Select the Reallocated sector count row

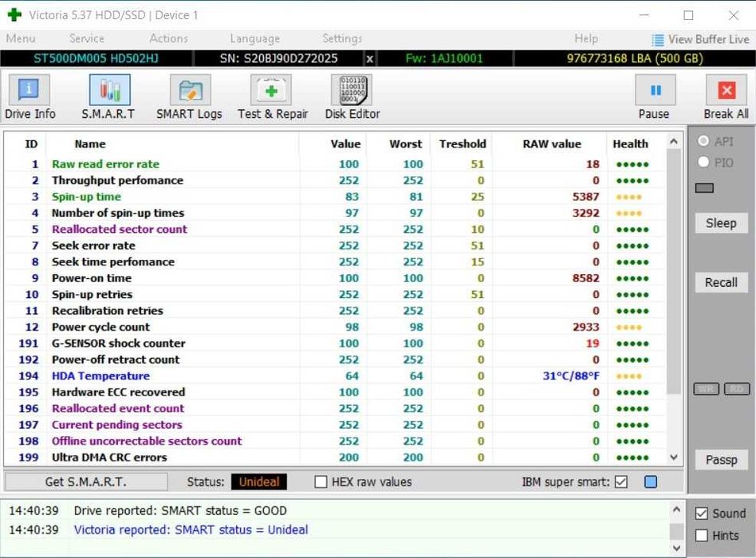pyautogui.click(x=336, y=230)
